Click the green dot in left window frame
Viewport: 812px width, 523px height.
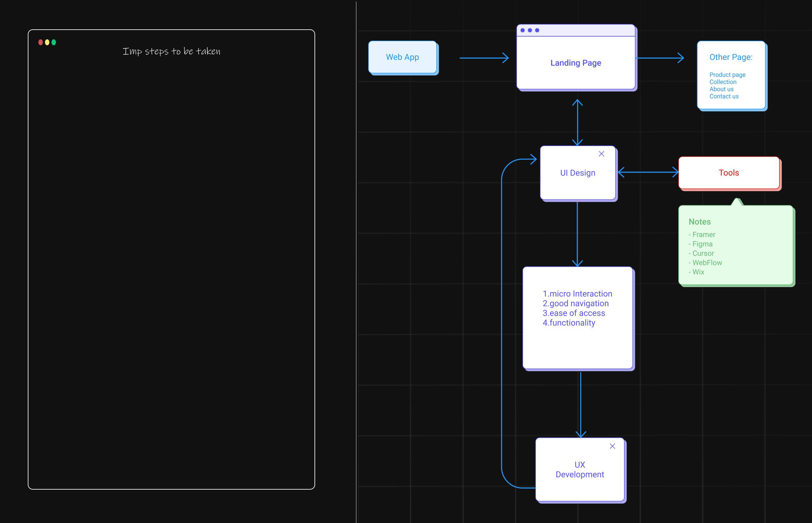pos(54,42)
